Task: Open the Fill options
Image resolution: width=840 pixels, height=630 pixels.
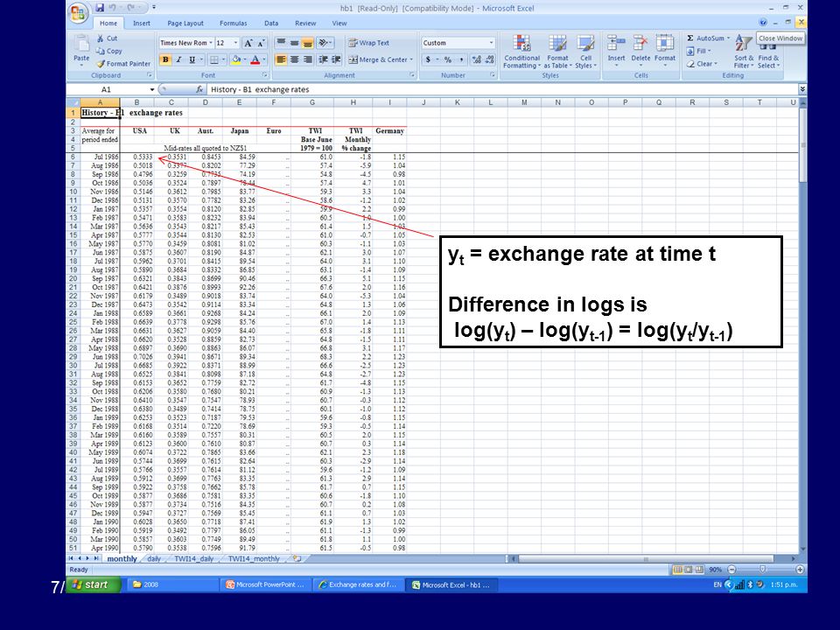Action: pos(698,51)
